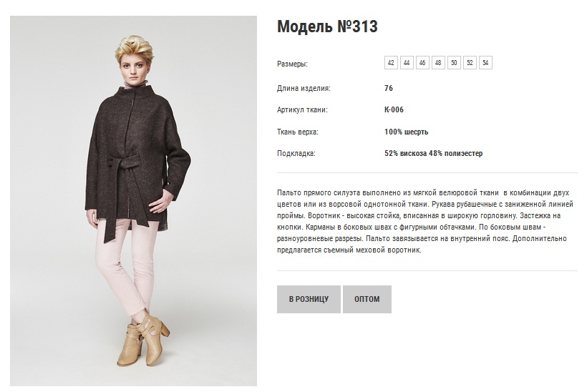Viewport: 587px width, 392px height.
Task: Pick size 52 option
Action: 470,63
